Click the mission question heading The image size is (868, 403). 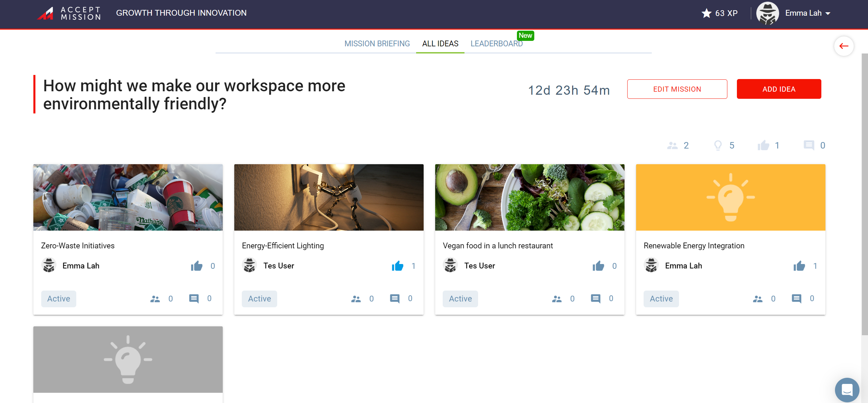(194, 94)
